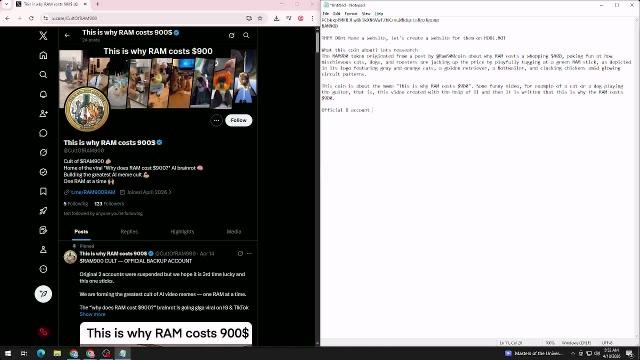Select the Posts tab
640x360 pixels.
81,231
